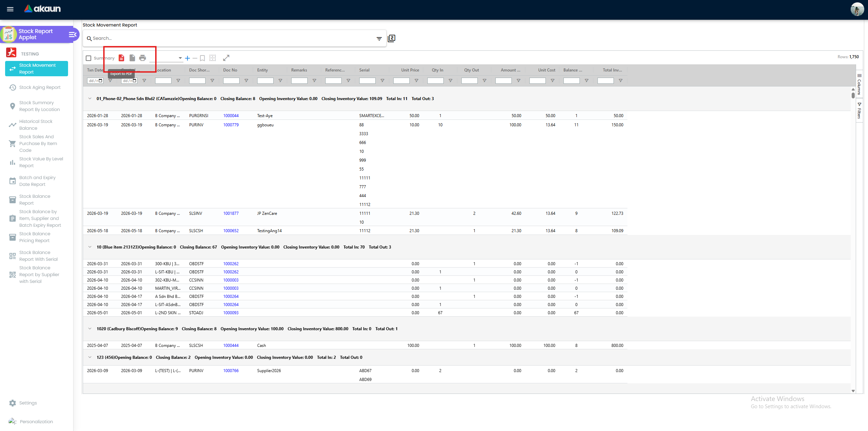The image size is (868, 431).
Task: Open filter for Unit Price column
Action: coord(416,81)
